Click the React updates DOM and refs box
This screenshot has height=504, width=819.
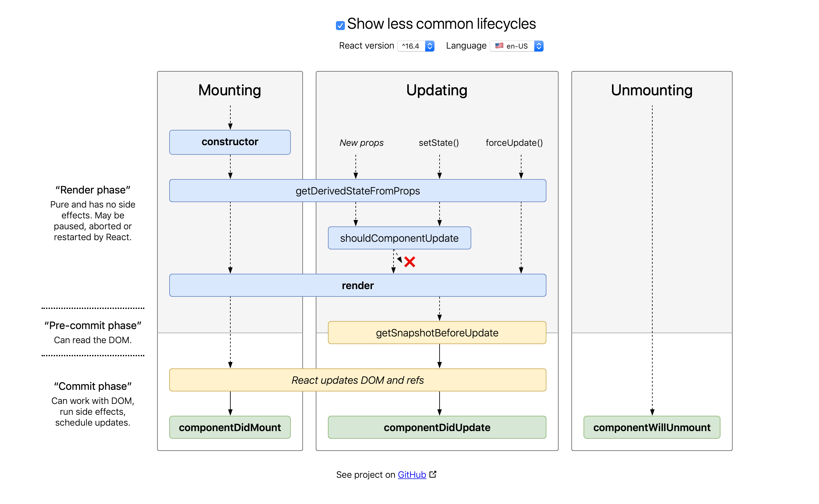click(x=357, y=380)
